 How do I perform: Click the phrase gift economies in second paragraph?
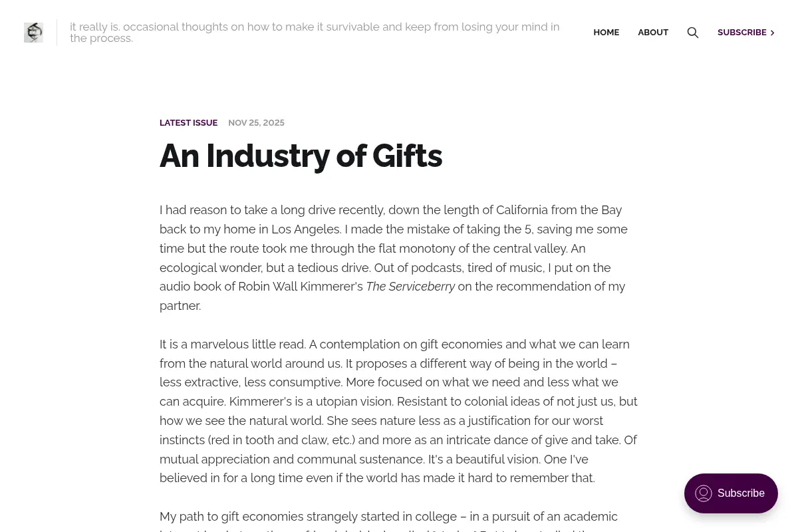tap(461, 344)
